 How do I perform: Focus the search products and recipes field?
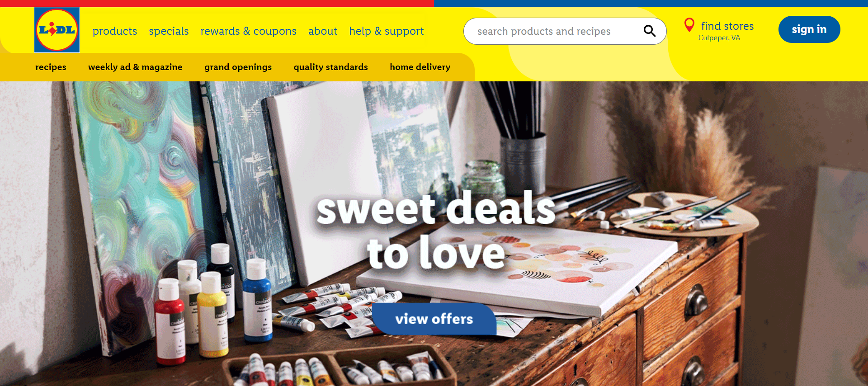tap(556, 31)
